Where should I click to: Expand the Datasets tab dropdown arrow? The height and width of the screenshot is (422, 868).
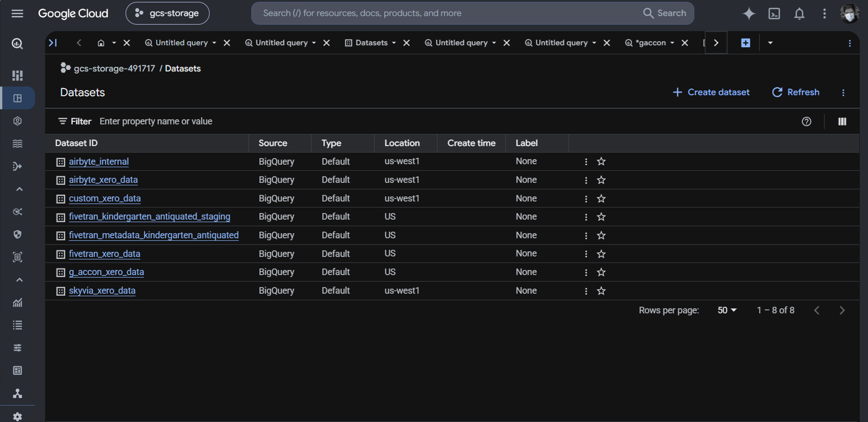(394, 43)
